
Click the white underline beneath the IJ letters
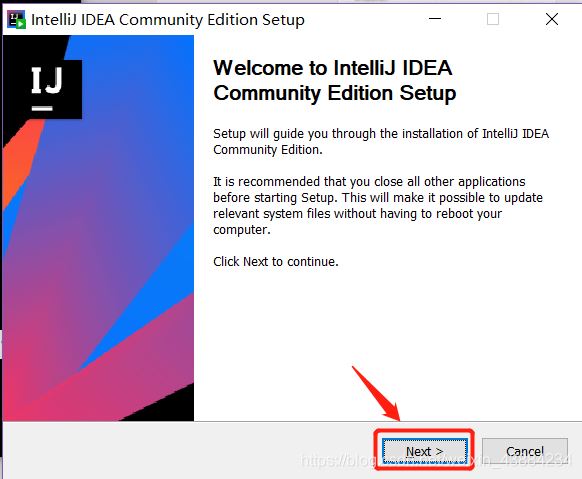(42, 108)
